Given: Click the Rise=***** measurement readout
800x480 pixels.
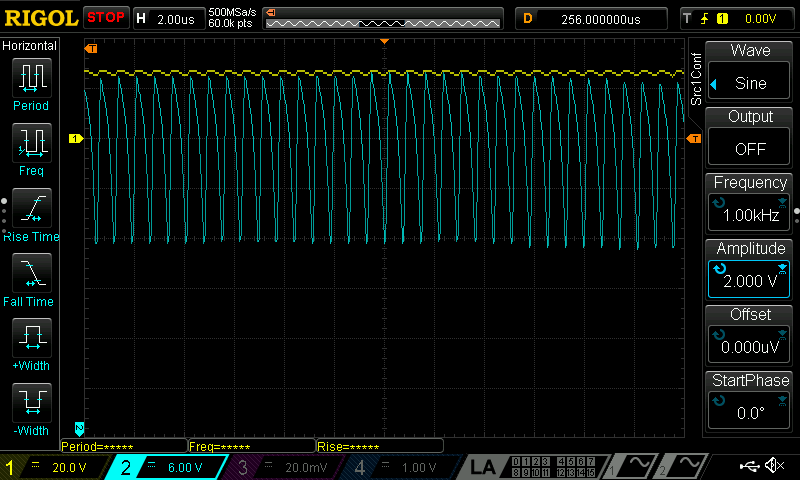Looking at the screenshot, I should pyautogui.click(x=380, y=446).
